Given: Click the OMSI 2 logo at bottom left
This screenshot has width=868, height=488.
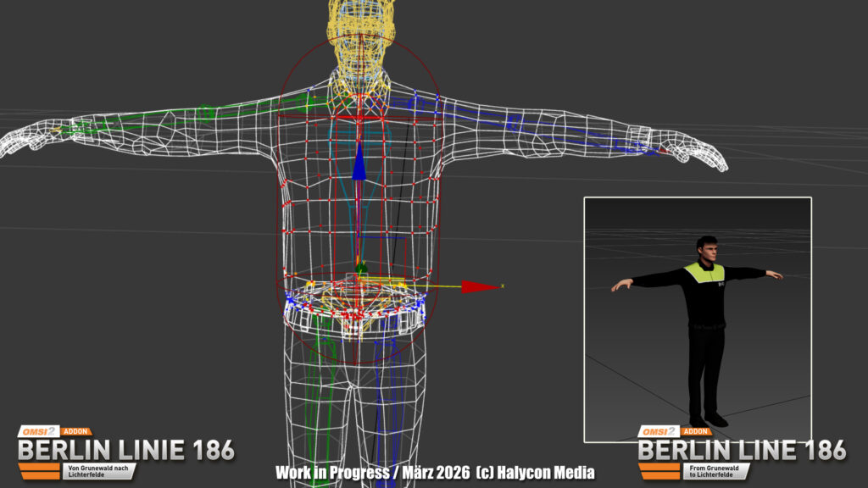Looking at the screenshot, I should point(40,431).
